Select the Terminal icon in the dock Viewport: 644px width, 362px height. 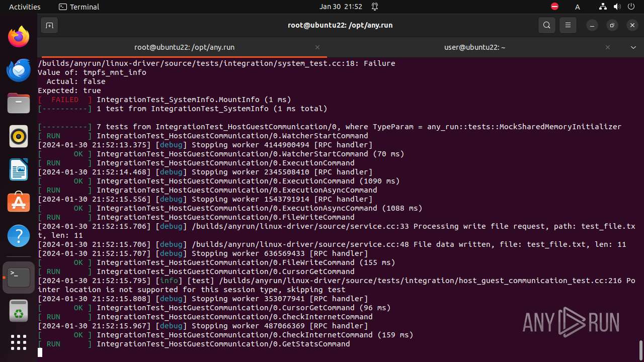point(19,278)
